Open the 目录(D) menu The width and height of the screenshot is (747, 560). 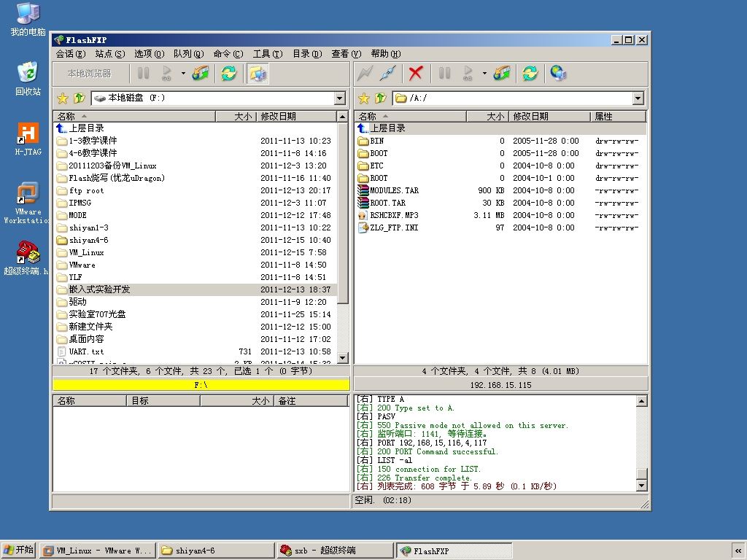coord(307,54)
